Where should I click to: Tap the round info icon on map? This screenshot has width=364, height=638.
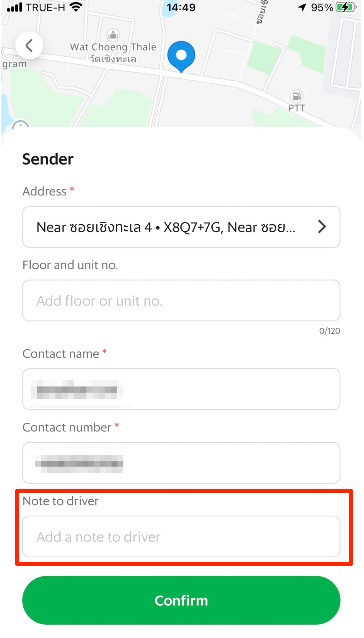click(x=20, y=124)
